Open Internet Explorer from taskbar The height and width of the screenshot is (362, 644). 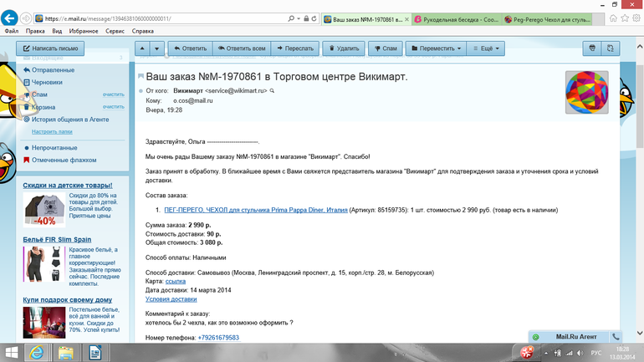point(37,353)
